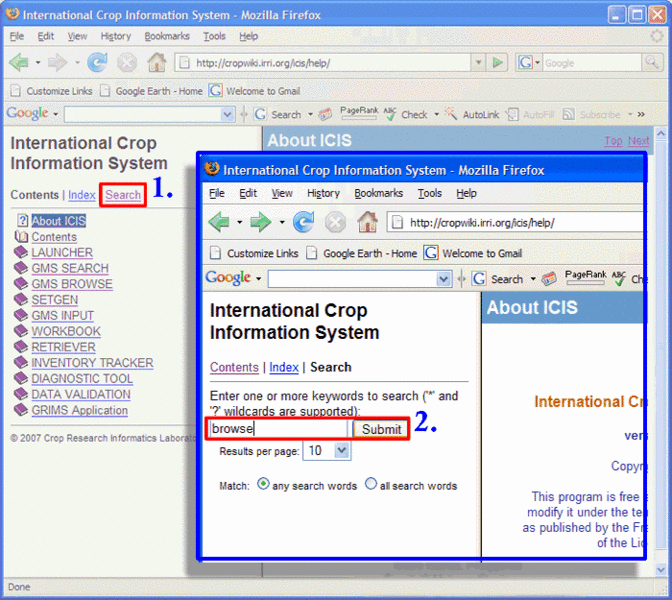Open the Google Earth - Home bookmark in inner window
672x600 pixels.
pyautogui.click(x=361, y=253)
